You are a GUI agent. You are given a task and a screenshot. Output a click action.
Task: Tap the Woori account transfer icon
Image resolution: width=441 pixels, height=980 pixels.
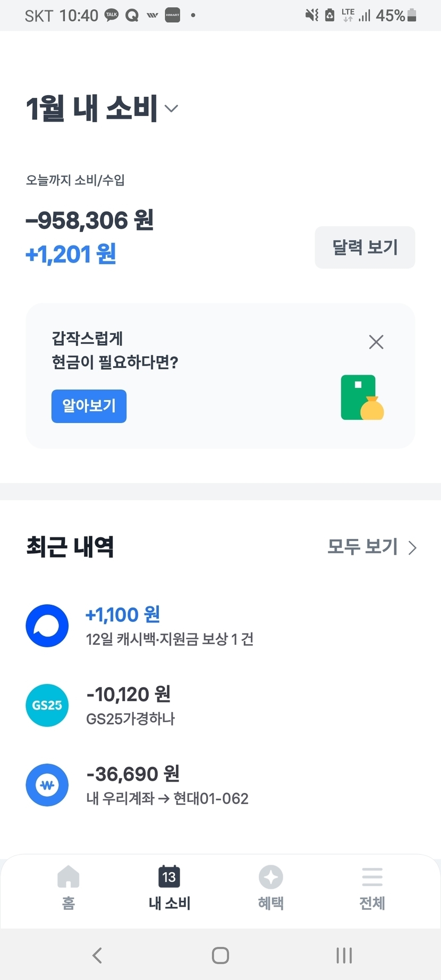pyautogui.click(x=47, y=785)
